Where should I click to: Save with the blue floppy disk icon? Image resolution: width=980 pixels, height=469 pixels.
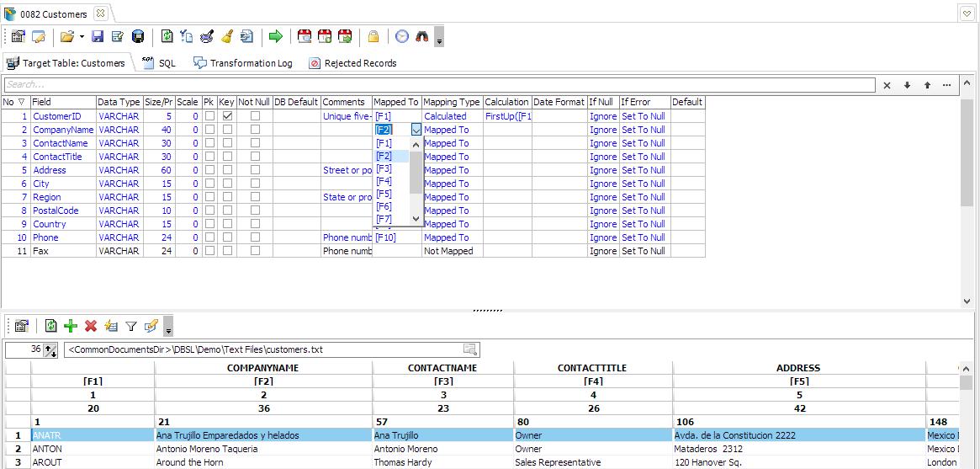pyautogui.click(x=98, y=37)
